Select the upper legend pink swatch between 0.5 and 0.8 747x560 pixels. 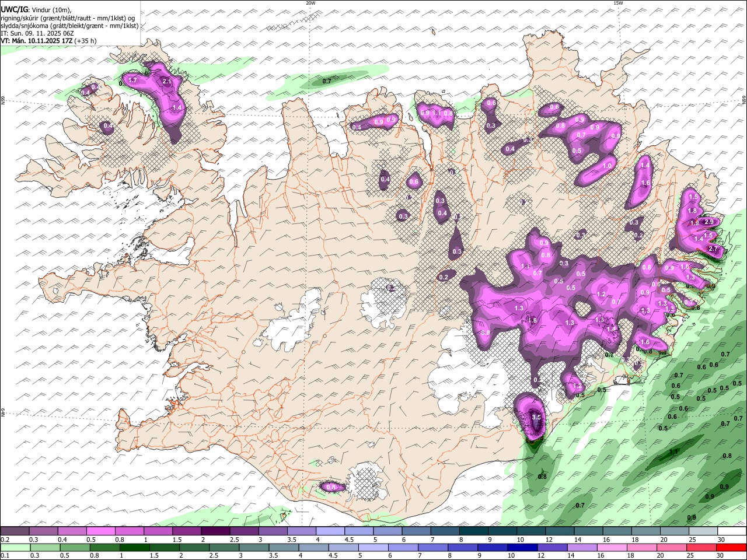click(101, 531)
